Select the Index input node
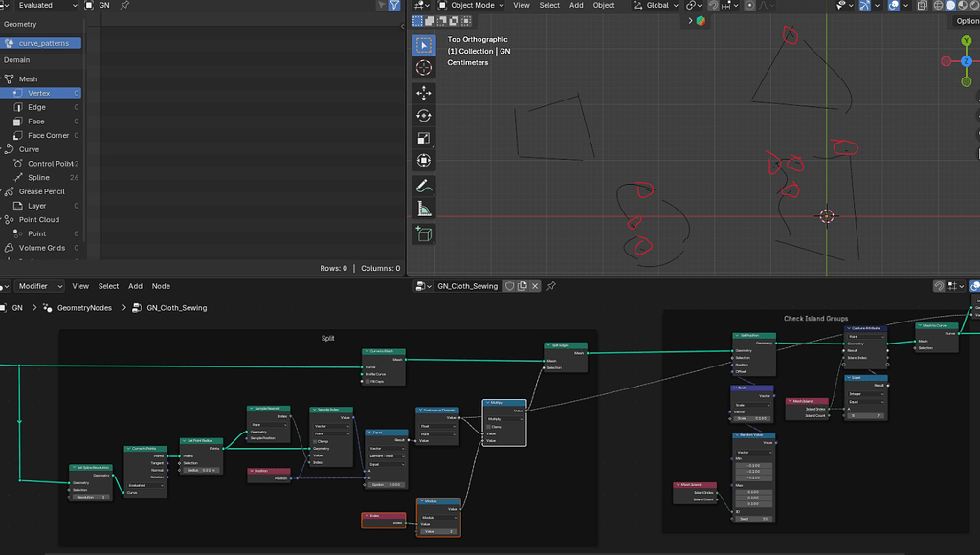Image resolution: width=980 pixels, height=555 pixels. pyautogui.click(x=384, y=520)
